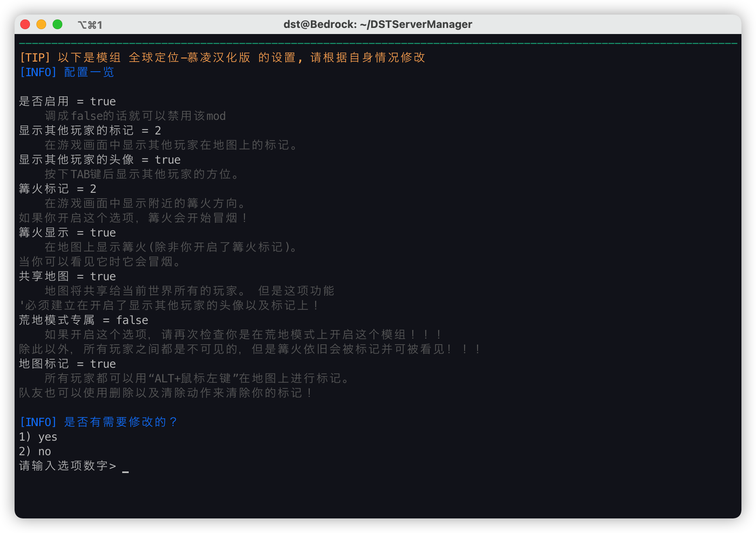Click the line 如果你开启这个选项，篝火会开始冒烟
756x533 pixels.
pyautogui.click(x=134, y=218)
